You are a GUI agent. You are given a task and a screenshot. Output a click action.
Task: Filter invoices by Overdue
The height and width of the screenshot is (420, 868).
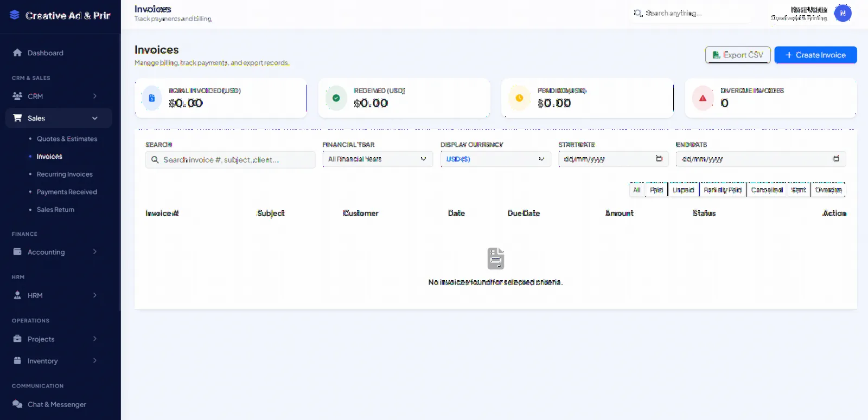828,190
